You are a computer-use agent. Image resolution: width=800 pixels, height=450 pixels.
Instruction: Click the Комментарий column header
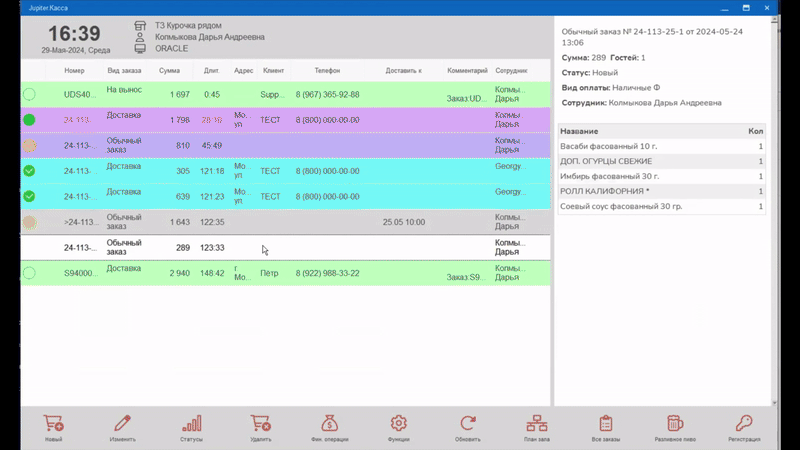point(467,70)
